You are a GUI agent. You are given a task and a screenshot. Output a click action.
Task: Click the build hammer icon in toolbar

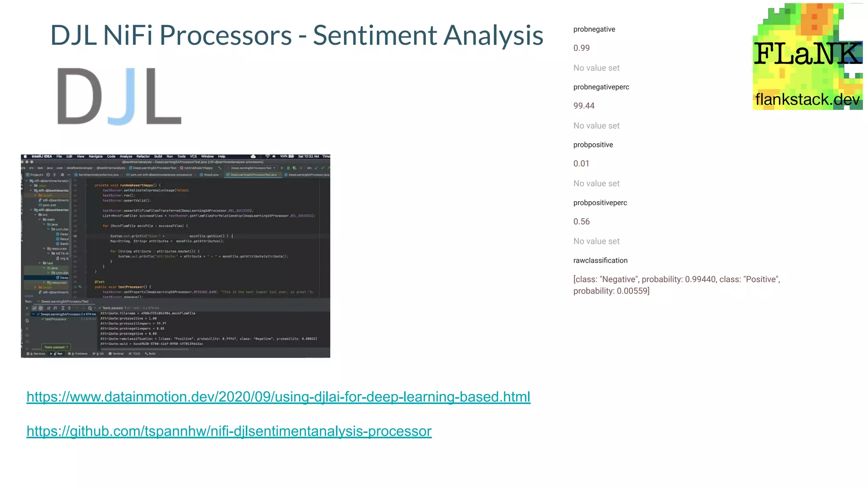tap(220, 168)
